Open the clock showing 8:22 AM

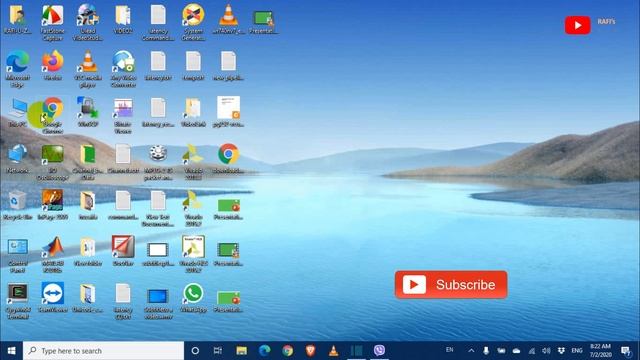tap(600, 350)
